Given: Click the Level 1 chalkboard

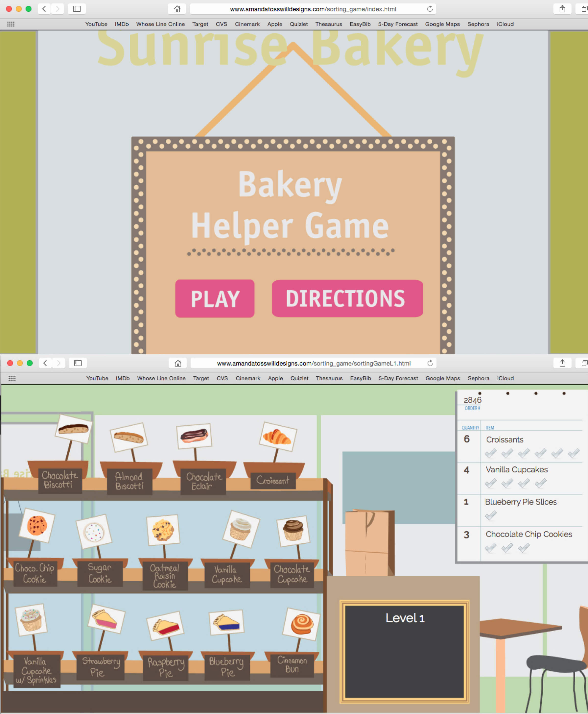Looking at the screenshot, I should tap(404, 651).
